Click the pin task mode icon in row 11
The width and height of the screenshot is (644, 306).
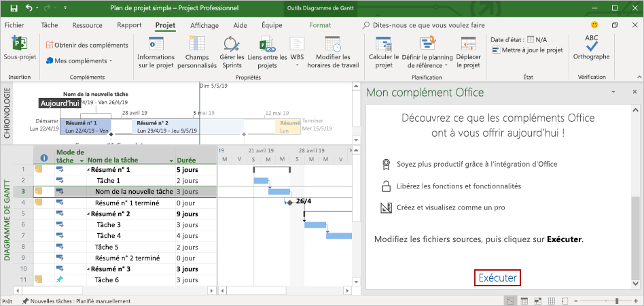(x=60, y=280)
